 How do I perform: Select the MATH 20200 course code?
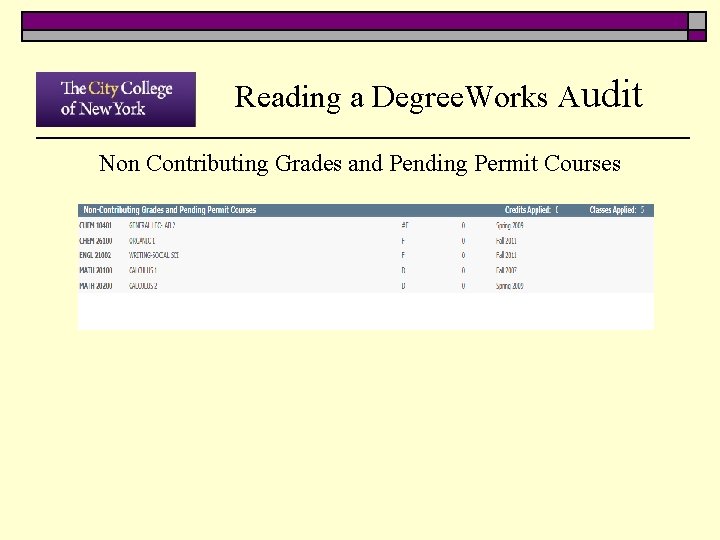coord(96,286)
